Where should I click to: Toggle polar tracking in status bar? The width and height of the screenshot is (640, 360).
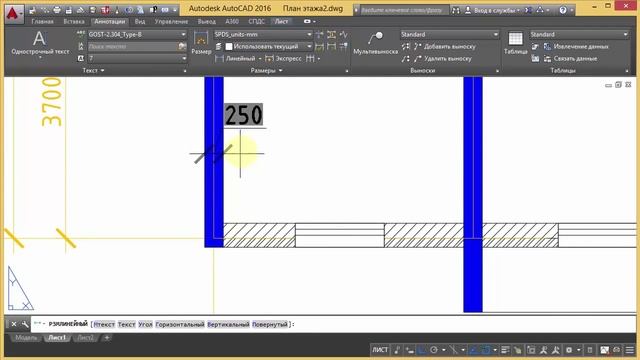point(434,350)
